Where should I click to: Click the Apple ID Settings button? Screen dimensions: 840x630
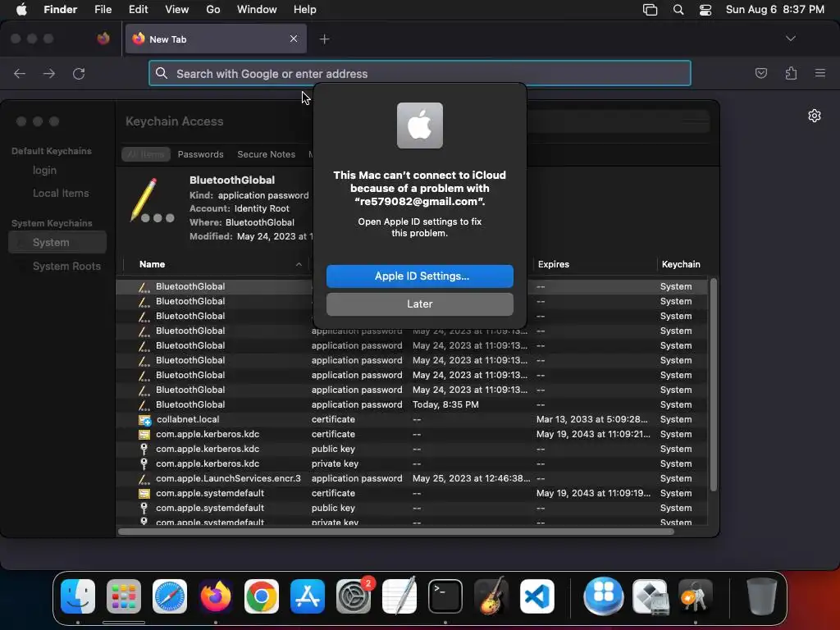[420, 276]
